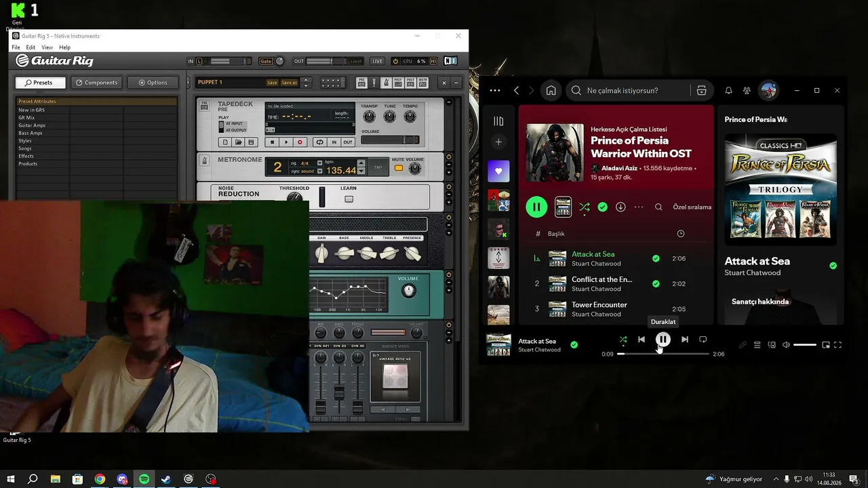
Task: Create new playlist with plus icon
Action: 498,142
